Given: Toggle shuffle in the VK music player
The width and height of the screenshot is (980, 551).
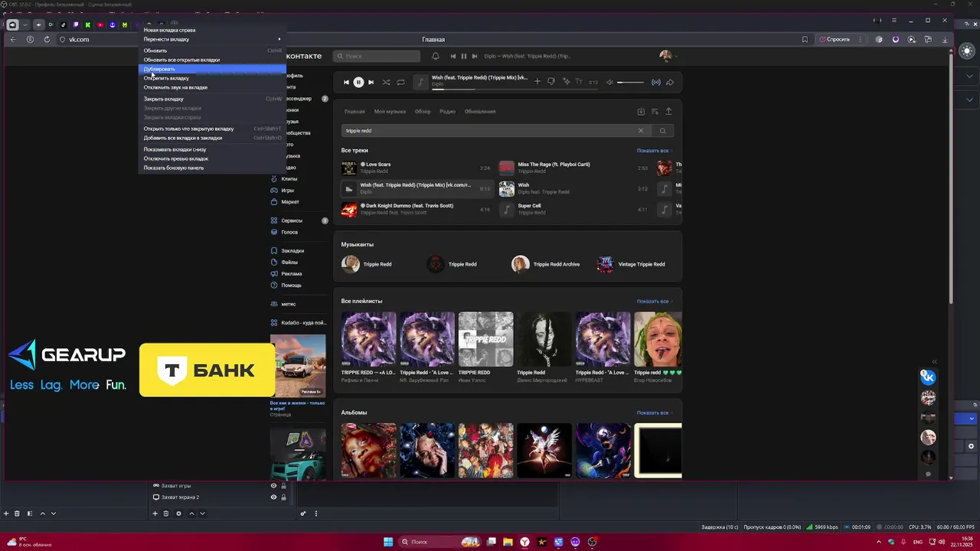Looking at the screenshot, I should [386, 82].
